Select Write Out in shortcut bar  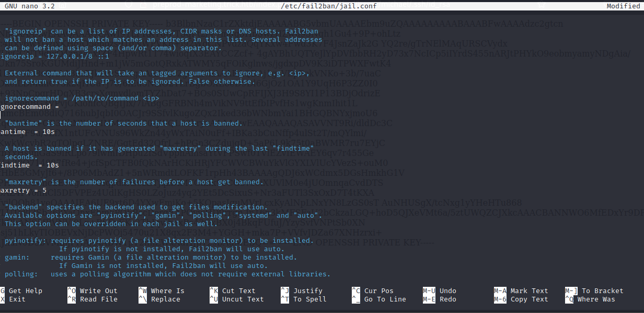pyautogui.click(x=98, y=291)
